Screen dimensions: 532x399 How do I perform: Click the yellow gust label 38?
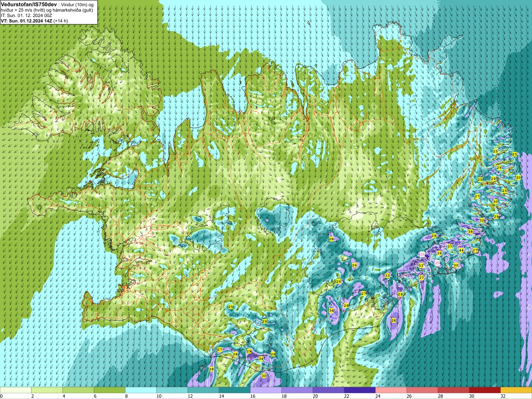[x=470, y=232]
